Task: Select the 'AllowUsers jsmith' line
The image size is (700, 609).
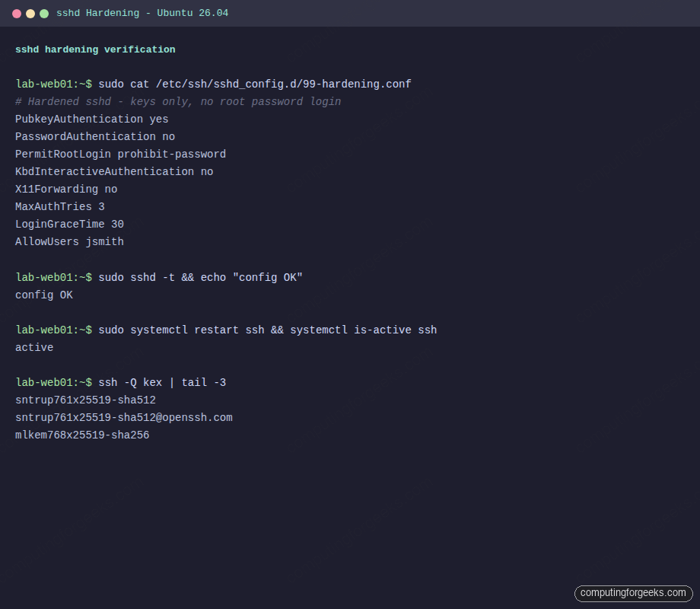Action: (69, 241)
